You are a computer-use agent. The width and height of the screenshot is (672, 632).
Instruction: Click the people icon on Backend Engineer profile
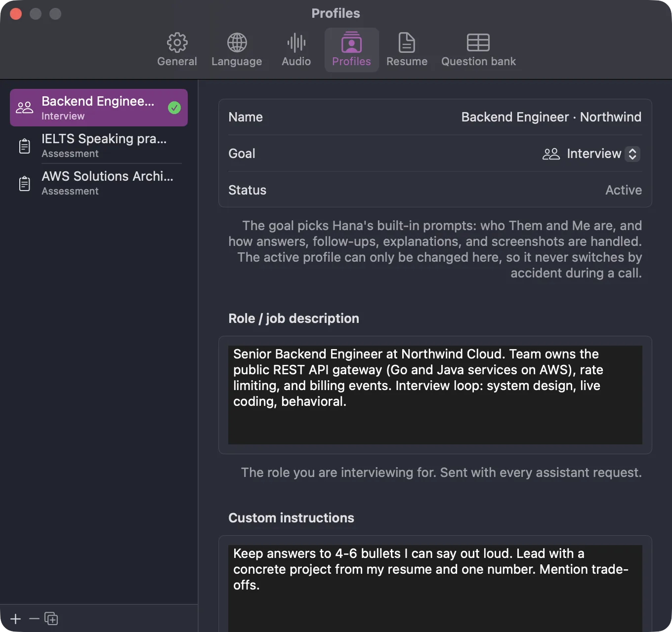(x=25, y=108)
